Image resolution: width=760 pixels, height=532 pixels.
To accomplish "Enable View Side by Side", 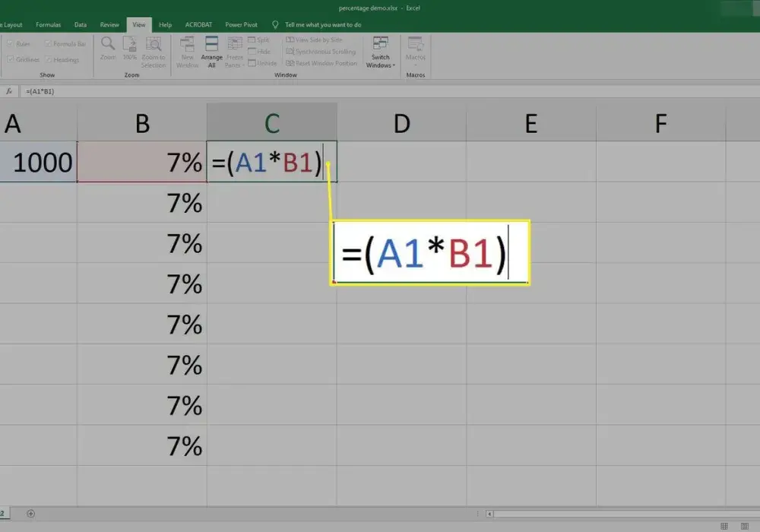I will [314, 40].
